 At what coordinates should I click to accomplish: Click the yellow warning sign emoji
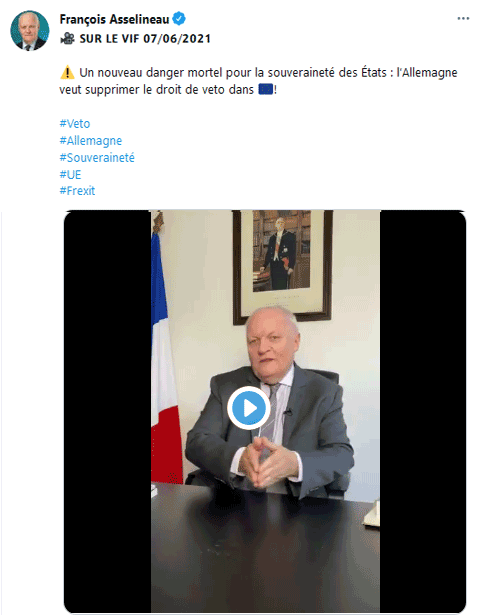pos(67,73)
